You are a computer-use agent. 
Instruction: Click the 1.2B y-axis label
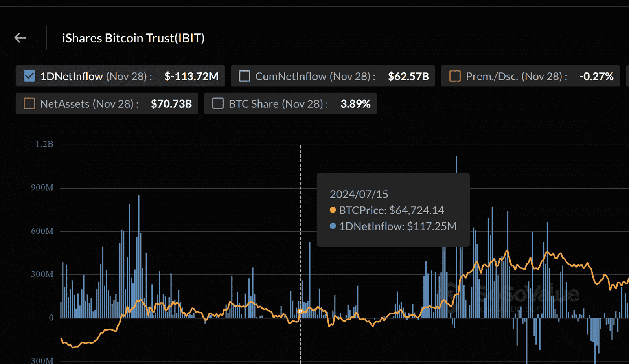[x=44, y=144]
